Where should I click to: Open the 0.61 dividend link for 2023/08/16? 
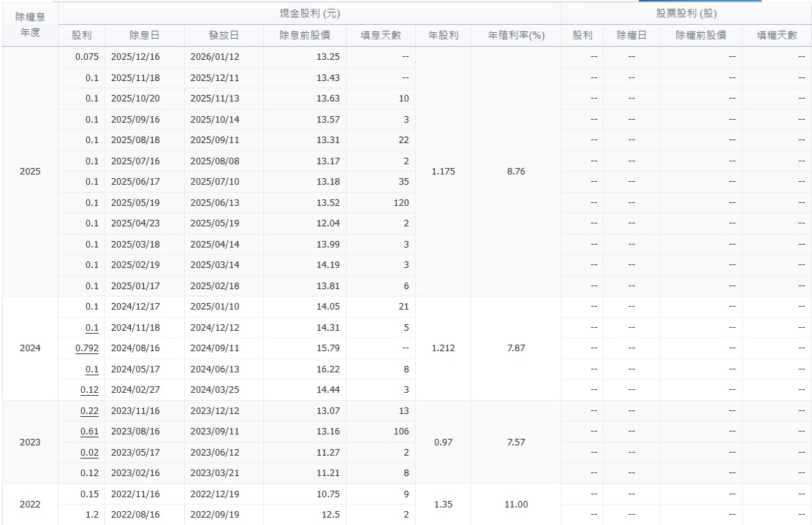pyautogui.click(x=91, y=432)
